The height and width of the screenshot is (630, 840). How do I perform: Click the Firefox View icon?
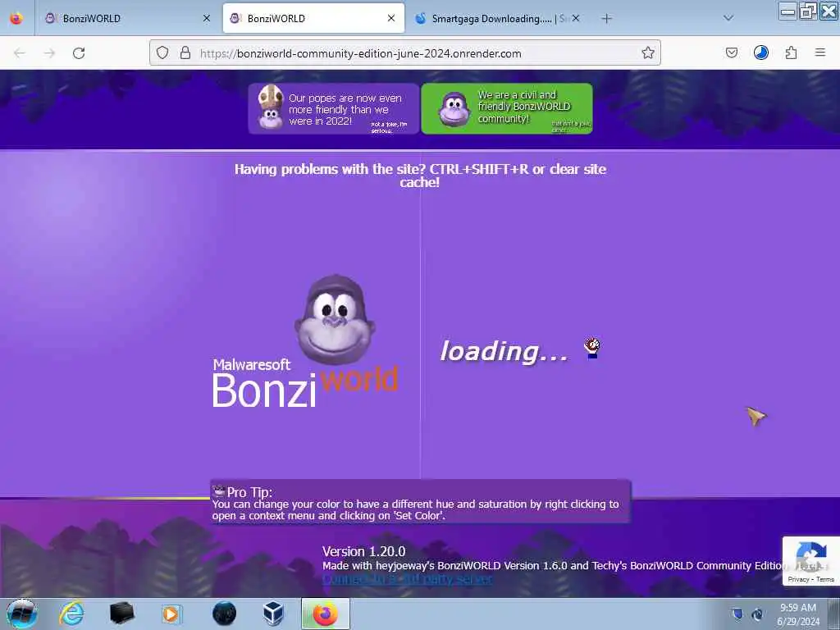(x=16, y=18)
